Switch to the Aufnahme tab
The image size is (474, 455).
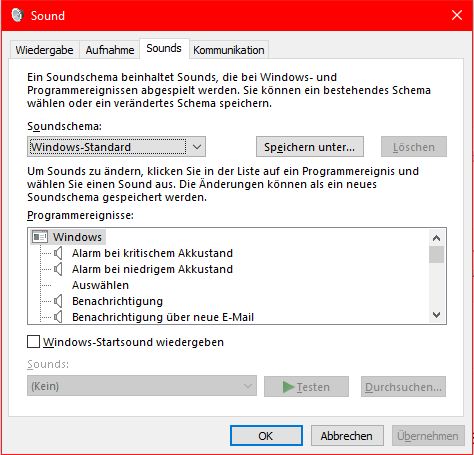pos(110,50)
